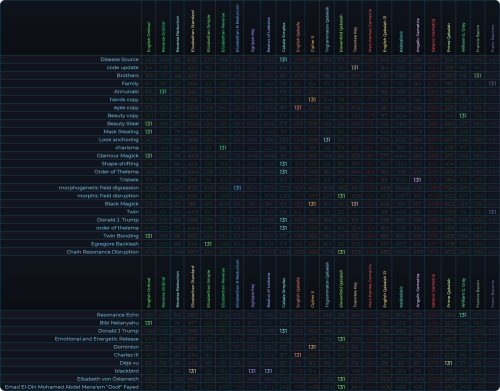Select highlighted 131 in Chain Resonance Disruption row

(x=341, y=252)
